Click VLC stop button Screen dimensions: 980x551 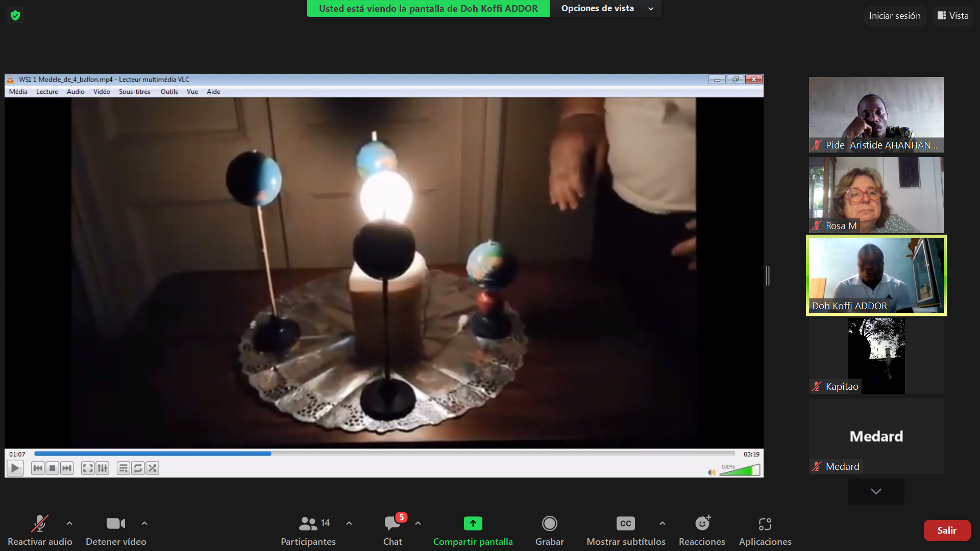tap(52, 468)
